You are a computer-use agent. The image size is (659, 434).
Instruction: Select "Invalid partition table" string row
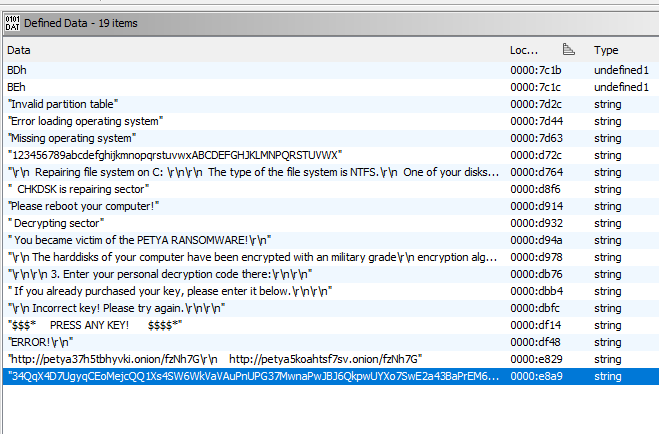click(x=63, y=104)
